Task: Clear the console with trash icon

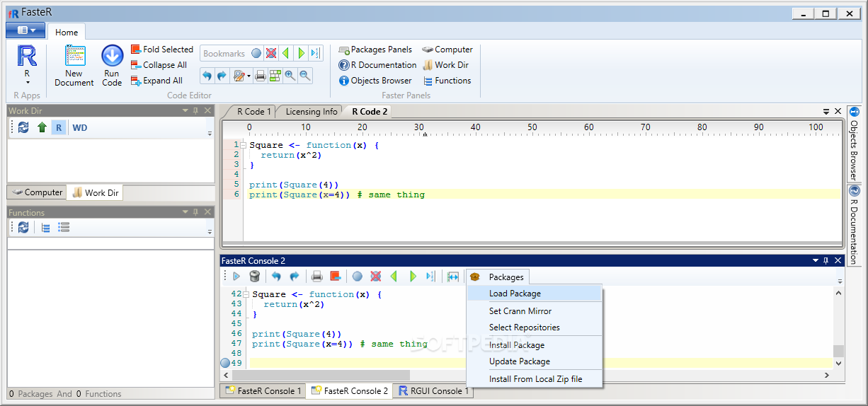Action: (x=254, y=277)
